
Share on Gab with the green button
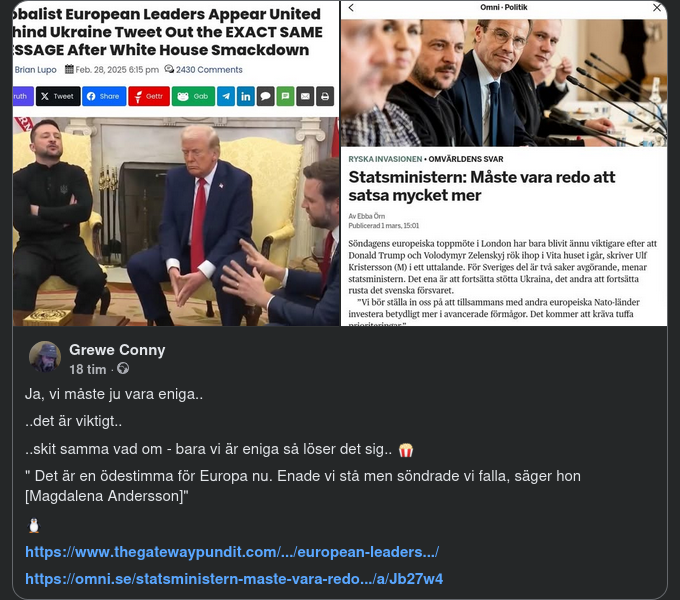point(193,96)
